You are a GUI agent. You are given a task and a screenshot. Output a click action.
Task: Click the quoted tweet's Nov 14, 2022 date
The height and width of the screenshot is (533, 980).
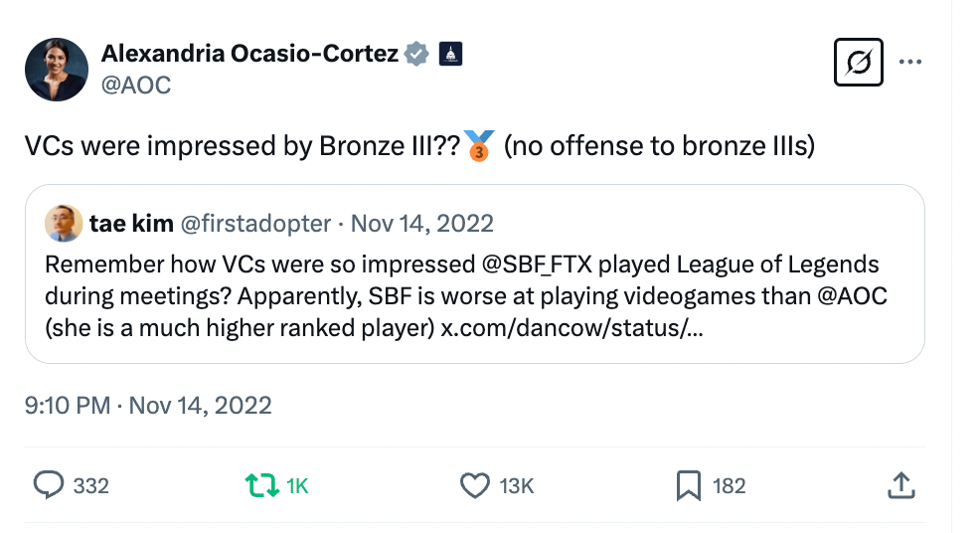click(x=421, y=224)
